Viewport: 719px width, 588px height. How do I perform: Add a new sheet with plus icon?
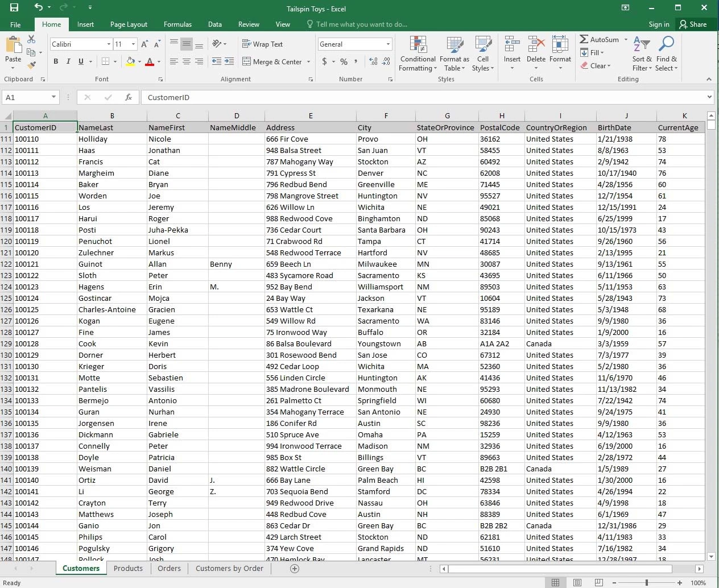point(295,569)
